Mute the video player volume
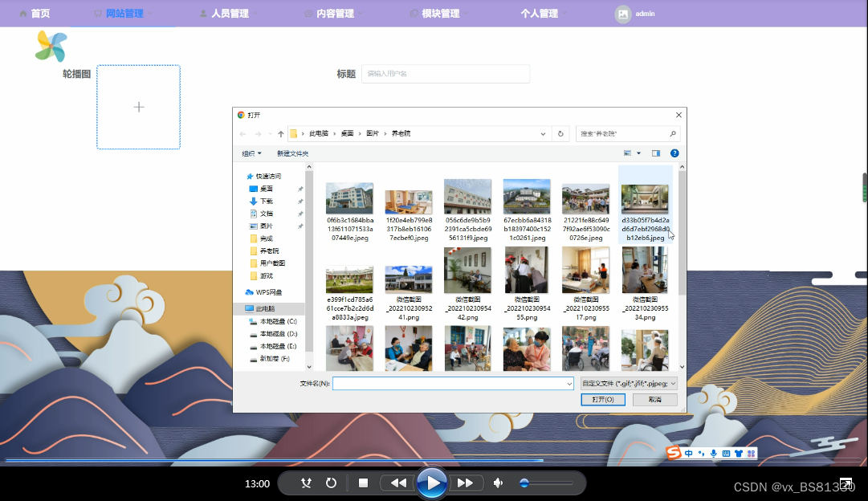Viewport: 868px width, 501px height. (498, 483)
